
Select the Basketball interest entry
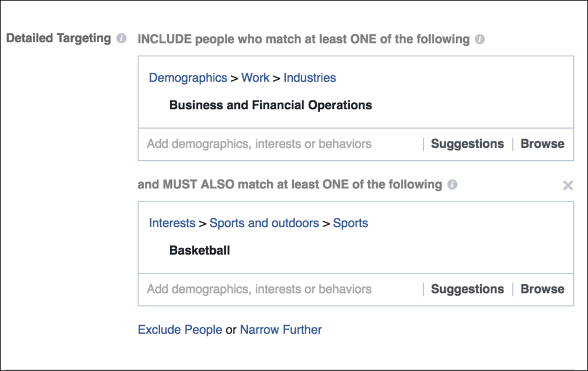pyautogui.click(x=200, y=251)
